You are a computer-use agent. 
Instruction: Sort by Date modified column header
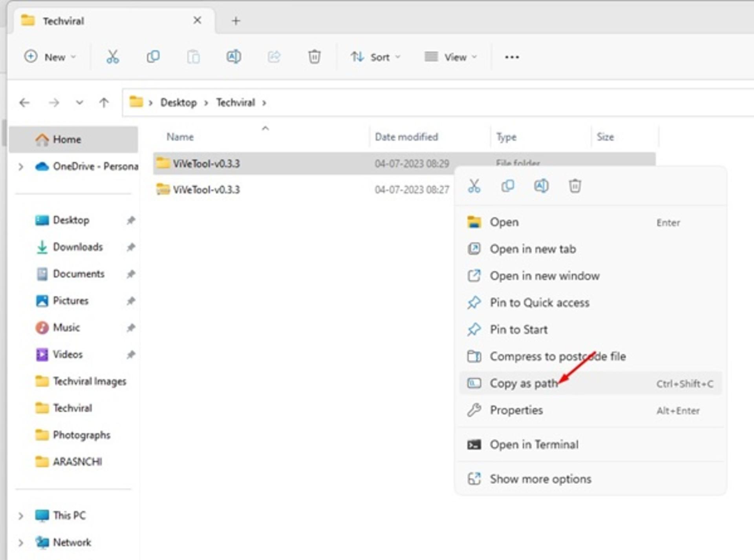[x=406, y=137]
